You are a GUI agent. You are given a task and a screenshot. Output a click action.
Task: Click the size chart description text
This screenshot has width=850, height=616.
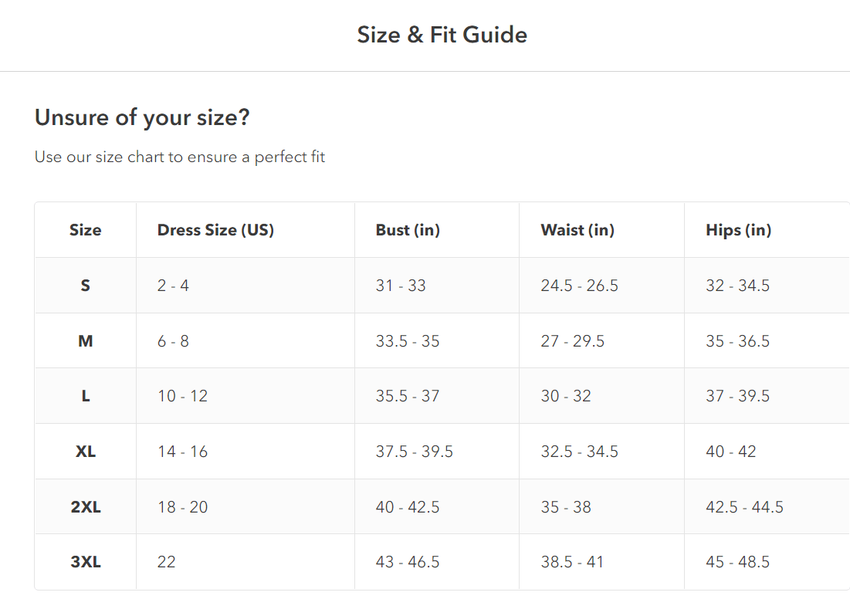[180, 157]
